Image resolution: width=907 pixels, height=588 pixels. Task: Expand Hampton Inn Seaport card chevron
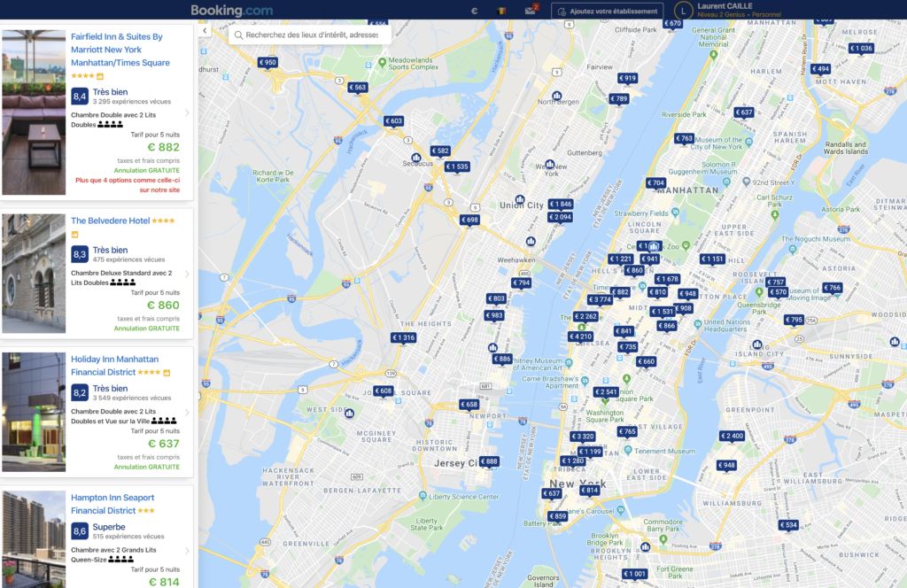point(187,551)
